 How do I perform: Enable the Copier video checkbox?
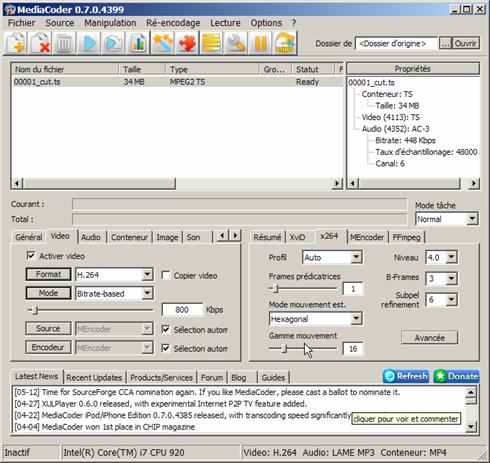(166, 275)
